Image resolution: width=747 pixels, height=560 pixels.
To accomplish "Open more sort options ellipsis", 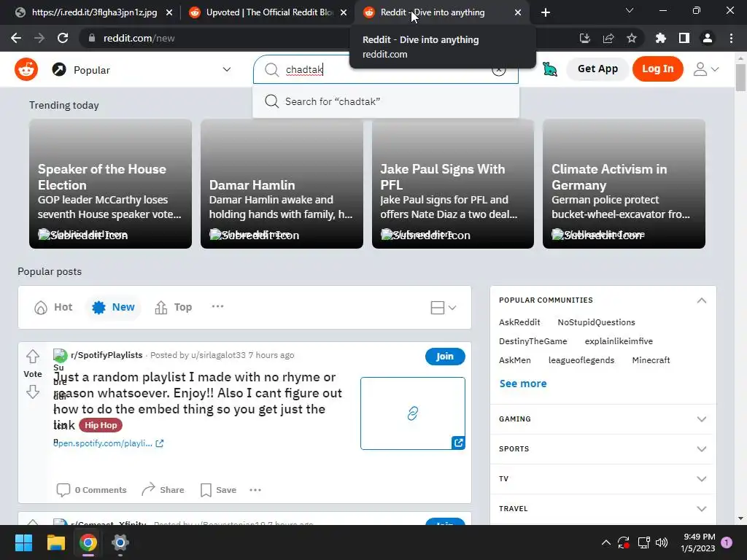I will (x=217, y=307).
